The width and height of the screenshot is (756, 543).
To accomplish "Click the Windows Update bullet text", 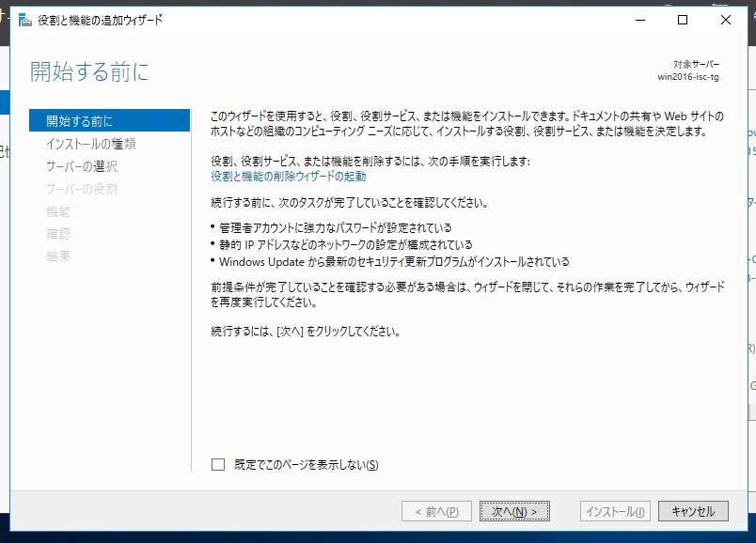I will click(394, 261).
